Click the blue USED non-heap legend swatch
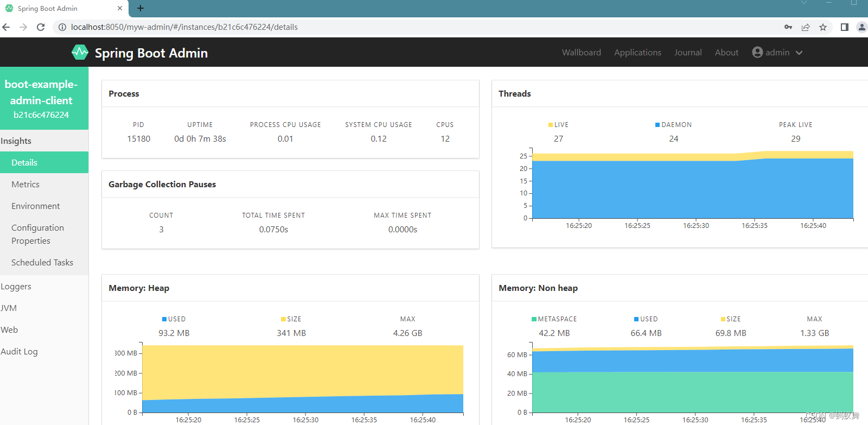 pos(636,319)
